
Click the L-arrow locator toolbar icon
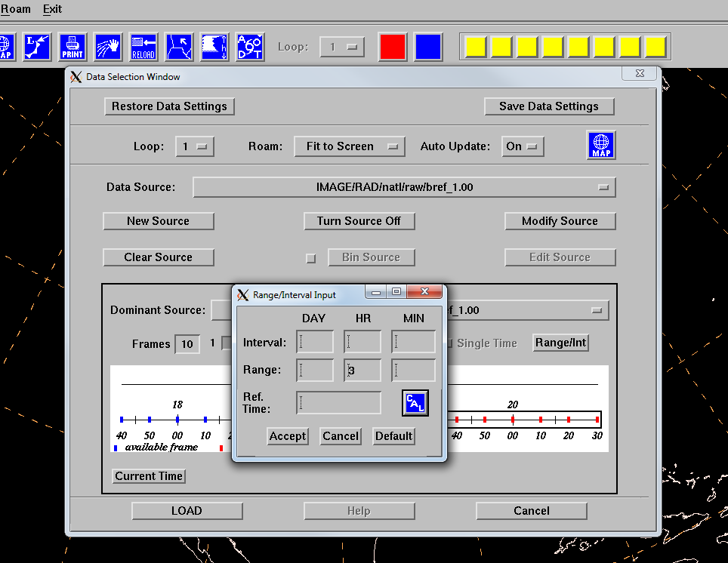pos(37,47)
